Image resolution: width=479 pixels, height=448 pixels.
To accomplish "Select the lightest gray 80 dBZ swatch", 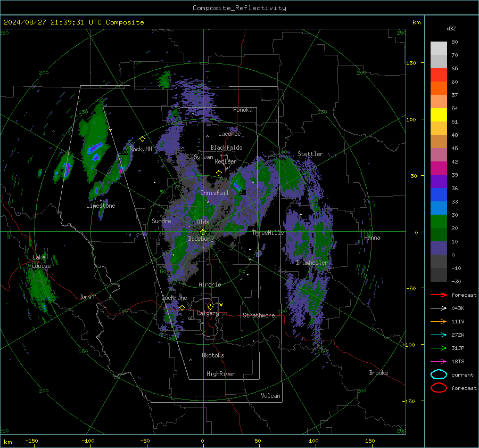I will pyautogui.click(x=439, y=48).
